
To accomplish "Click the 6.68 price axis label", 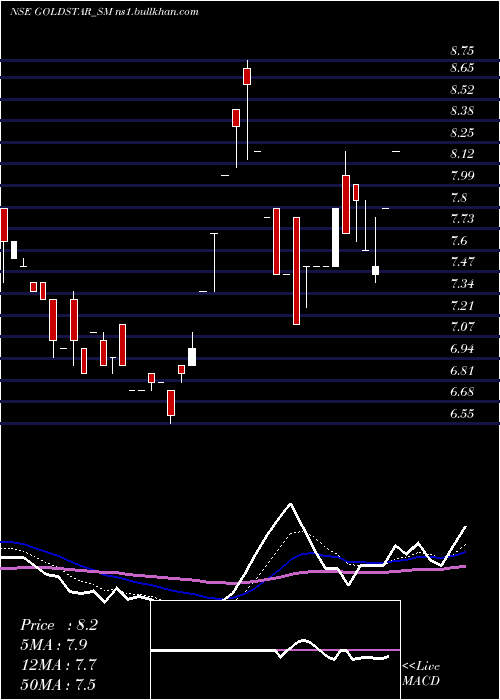I will [462, 392].
